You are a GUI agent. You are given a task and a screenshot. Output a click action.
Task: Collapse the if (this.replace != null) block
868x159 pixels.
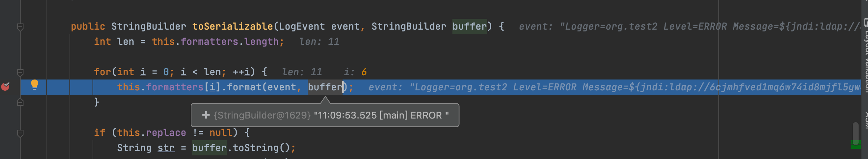pyautogui.click(x=20, y=133)
